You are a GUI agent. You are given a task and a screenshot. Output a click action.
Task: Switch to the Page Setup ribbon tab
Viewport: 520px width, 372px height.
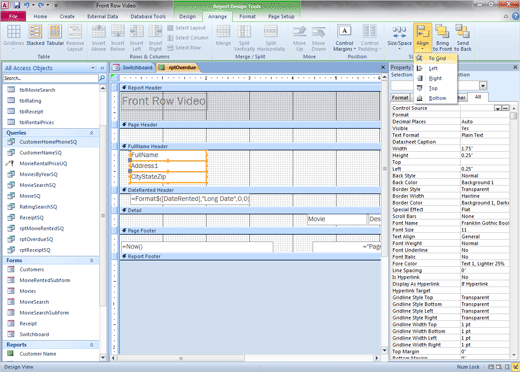pyautogui.click(x=281, y=16)
